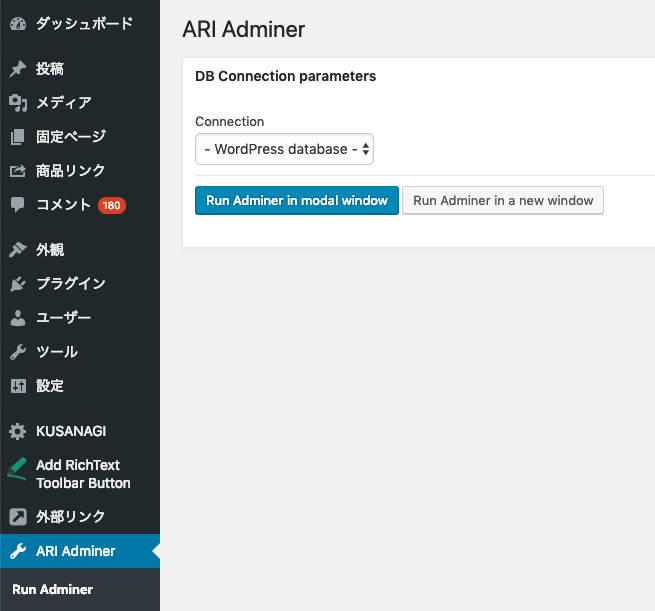Select ARI Adminer in the sidebar
The height and width of the screenshot is (611, 655).
click(x=80, y=551)
